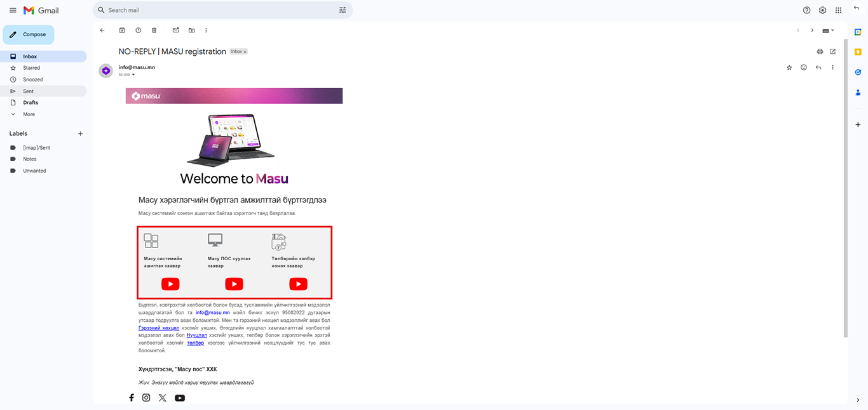Viewport: 868px width, 410px height.
Task: Click the Move to folder icon
Action: point(191,30)
